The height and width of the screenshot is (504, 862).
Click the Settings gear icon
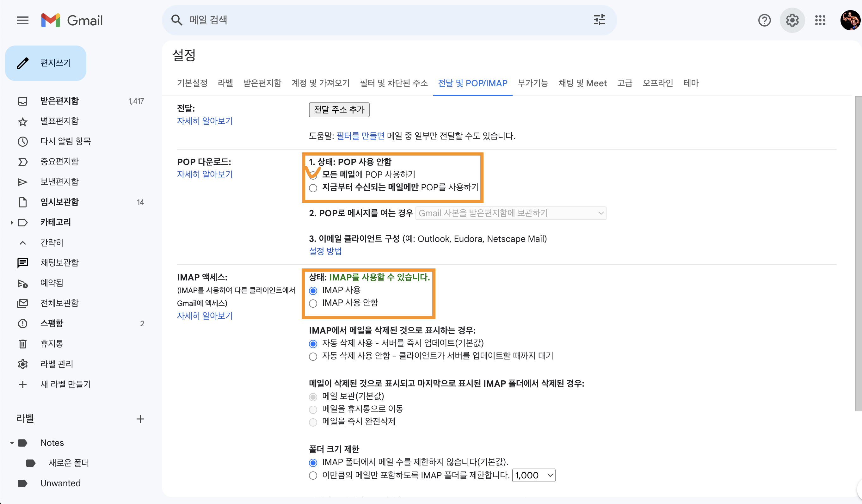point(792,21)
